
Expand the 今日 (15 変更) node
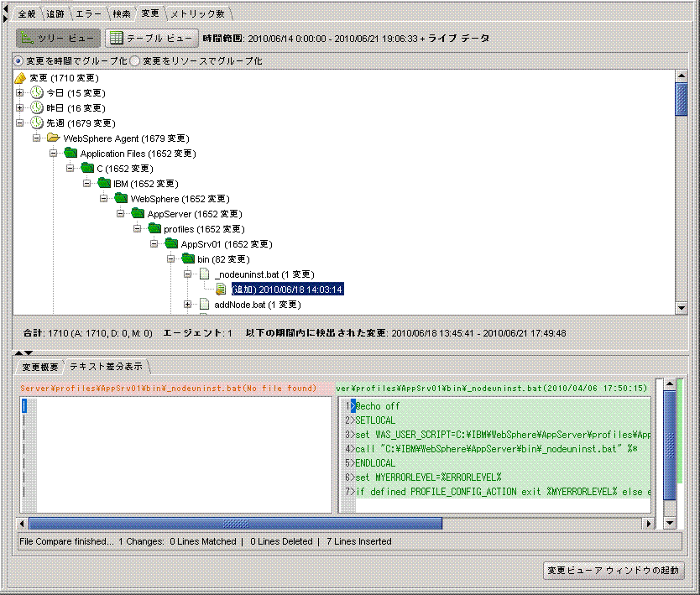coord(19,93)
